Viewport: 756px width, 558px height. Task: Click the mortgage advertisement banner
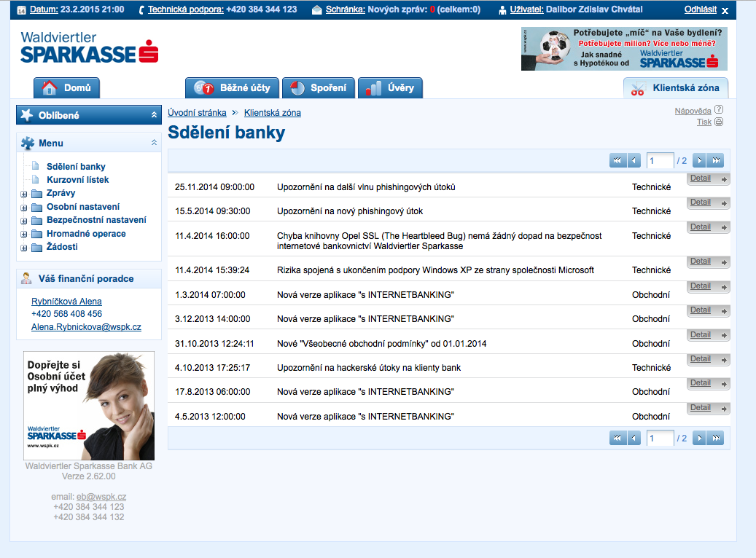click(x=624, y=49)
